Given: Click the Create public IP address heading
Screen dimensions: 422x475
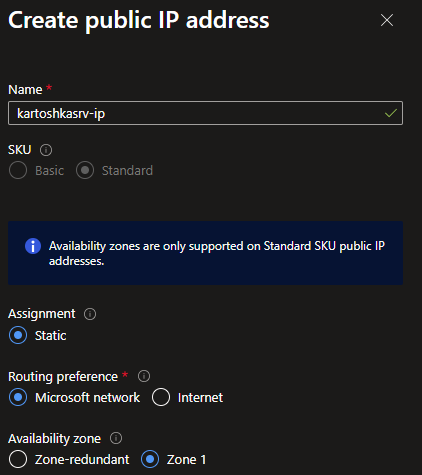Looking at the screenshot, I should (138, 21).
